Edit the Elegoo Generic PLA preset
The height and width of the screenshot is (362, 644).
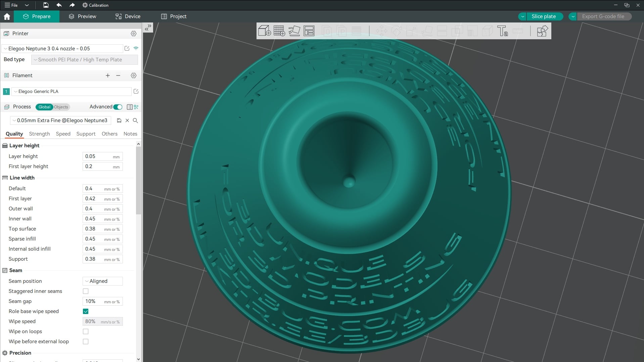136,91
